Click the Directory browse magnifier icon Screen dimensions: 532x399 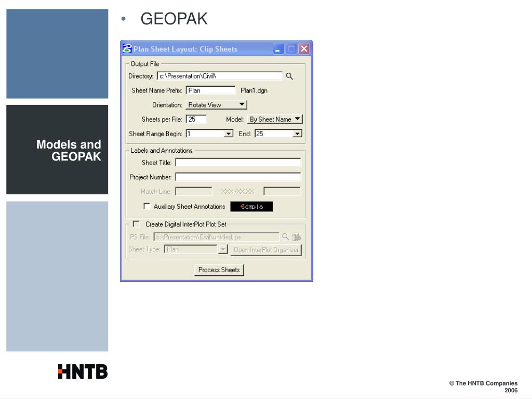(289, 76)
